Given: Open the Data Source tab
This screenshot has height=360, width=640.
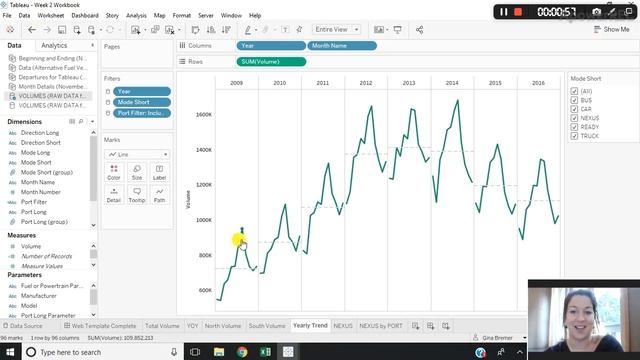Looking at the screenshot, I should 23,326.
